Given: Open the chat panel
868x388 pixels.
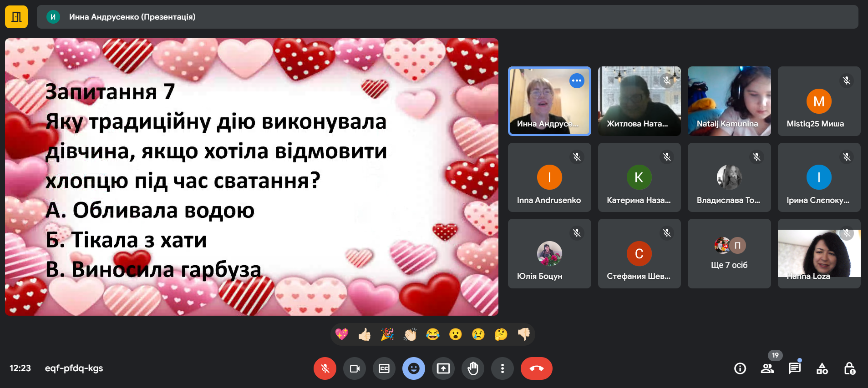Looking at the screenshot, I should point(795,368).
